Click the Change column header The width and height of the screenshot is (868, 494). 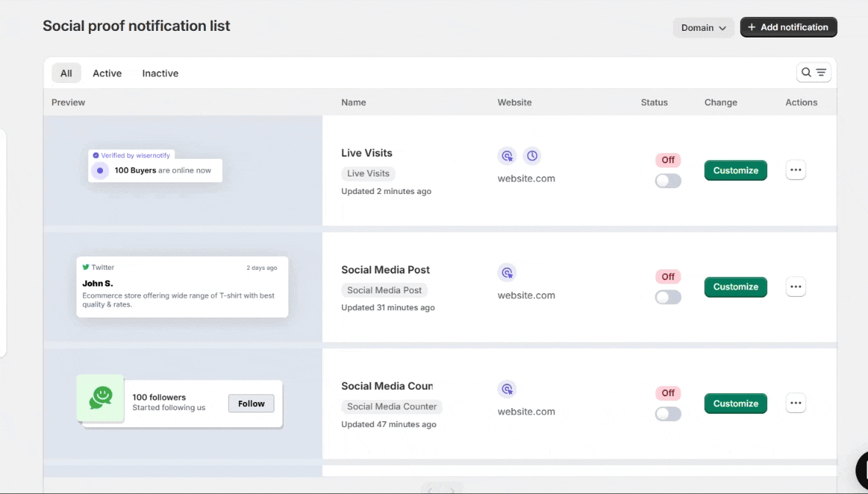point(721,102)
